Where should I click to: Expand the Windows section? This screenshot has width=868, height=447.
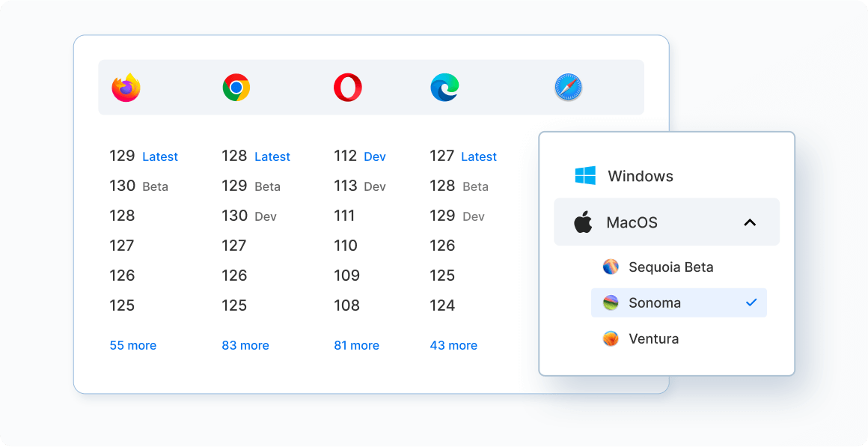point(642,175)
